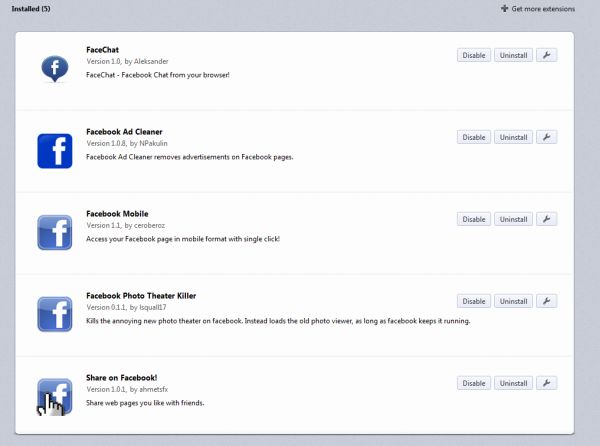Open Facebook Ad Cleaner wrench settings
The image size is (600, 446).
[546, 137]
